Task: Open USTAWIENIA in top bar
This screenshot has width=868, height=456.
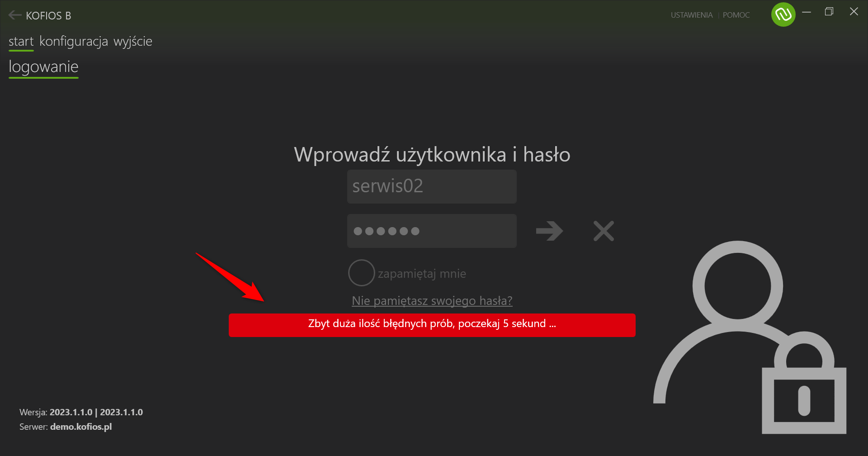Action: click(x=692, y=15)
